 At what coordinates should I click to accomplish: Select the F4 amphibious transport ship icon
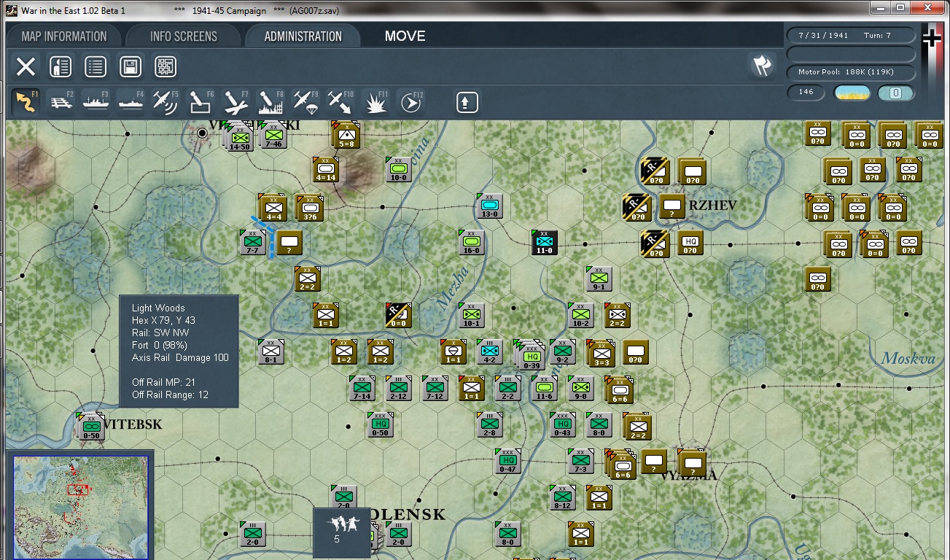click(x=131, y=102)
